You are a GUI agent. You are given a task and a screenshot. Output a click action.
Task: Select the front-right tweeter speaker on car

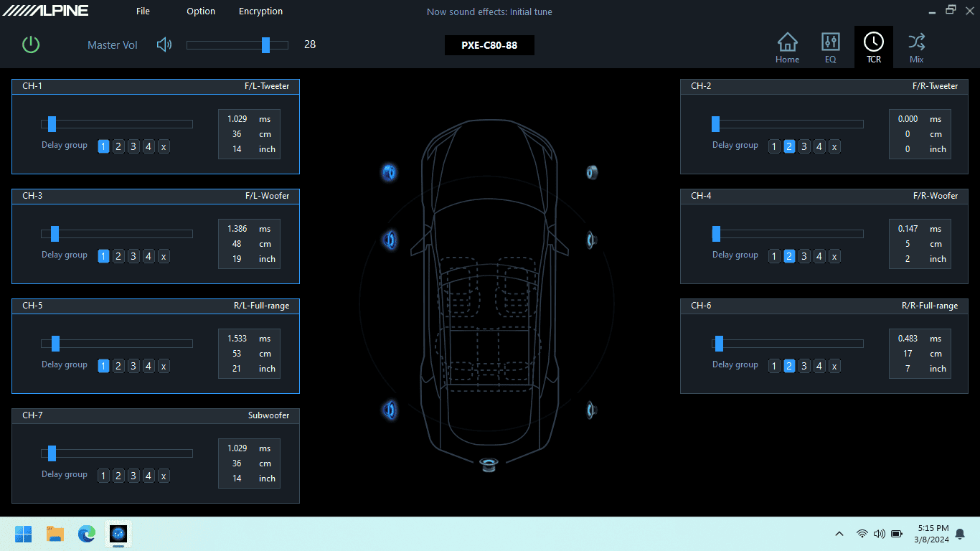pos(592,172)
